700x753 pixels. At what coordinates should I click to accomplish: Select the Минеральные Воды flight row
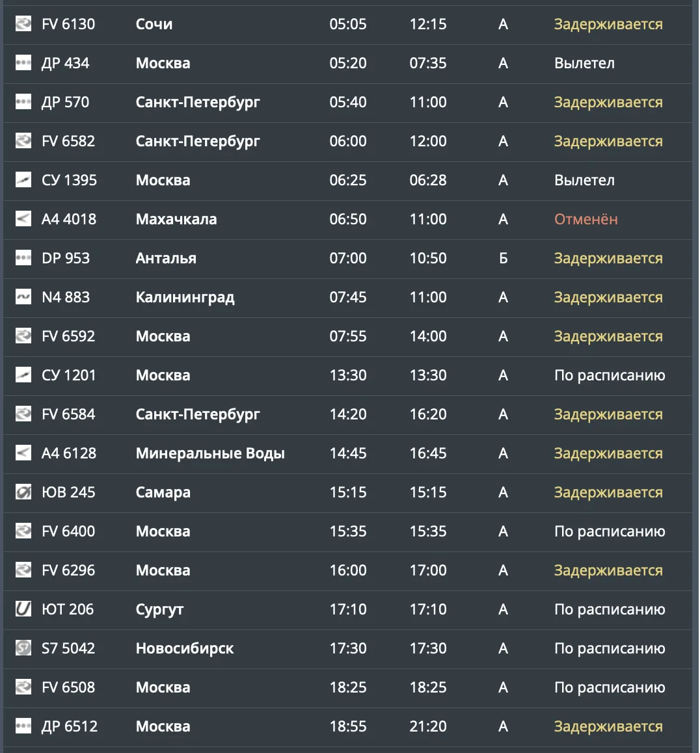(x=348, y=453)
